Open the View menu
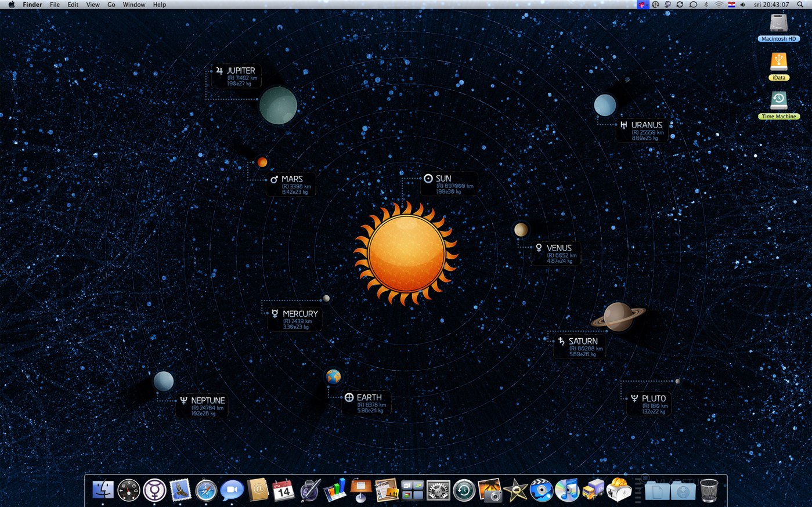 93,5
